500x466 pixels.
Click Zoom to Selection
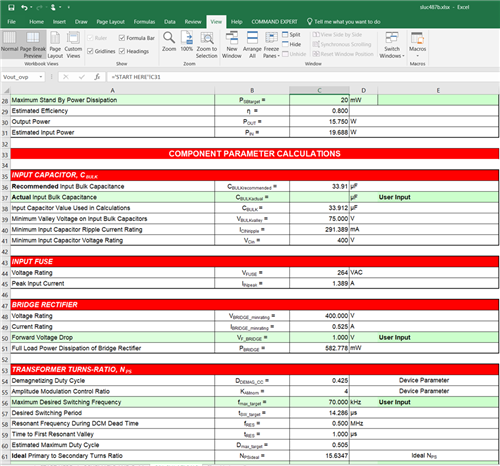207,45
